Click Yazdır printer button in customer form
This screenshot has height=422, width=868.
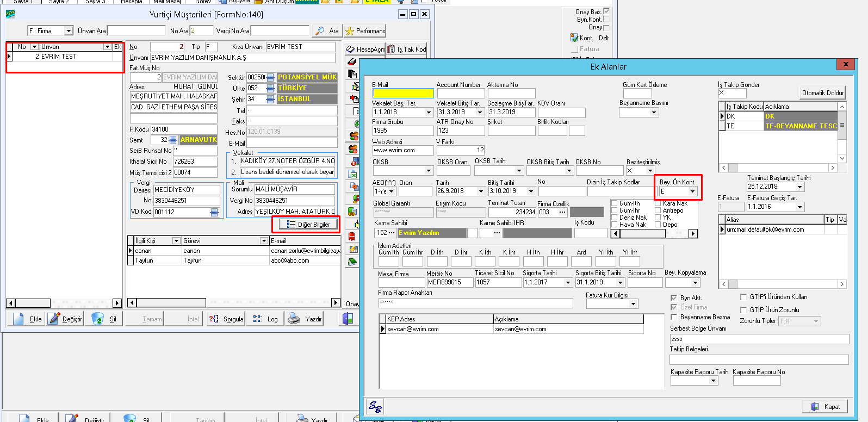pos(305,319)
